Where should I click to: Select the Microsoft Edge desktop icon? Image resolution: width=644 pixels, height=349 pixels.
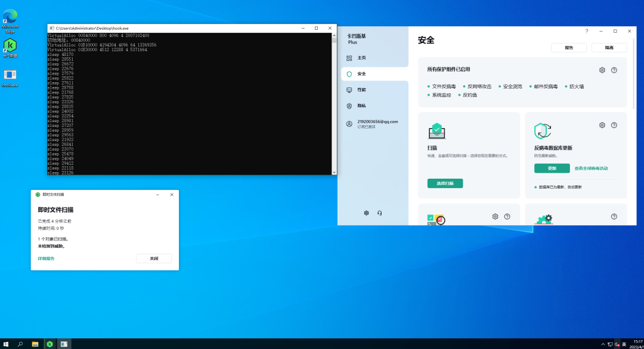[10, 21]
